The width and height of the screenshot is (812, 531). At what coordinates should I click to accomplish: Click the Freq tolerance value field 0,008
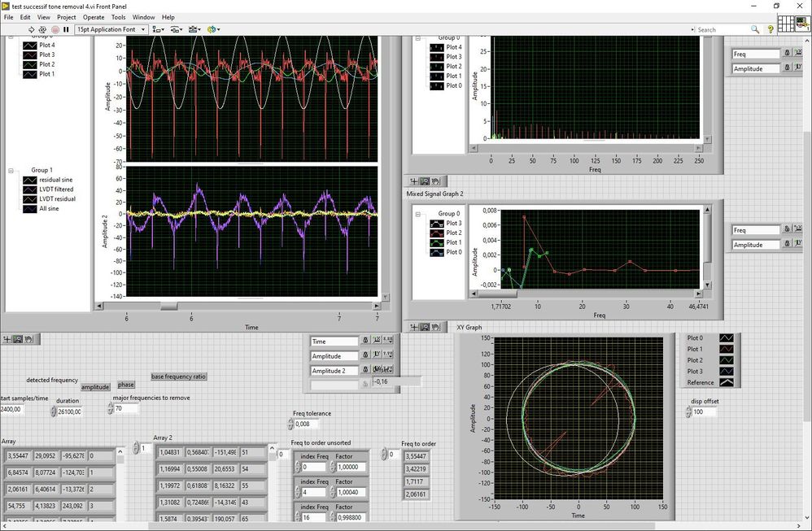(306, 424)
